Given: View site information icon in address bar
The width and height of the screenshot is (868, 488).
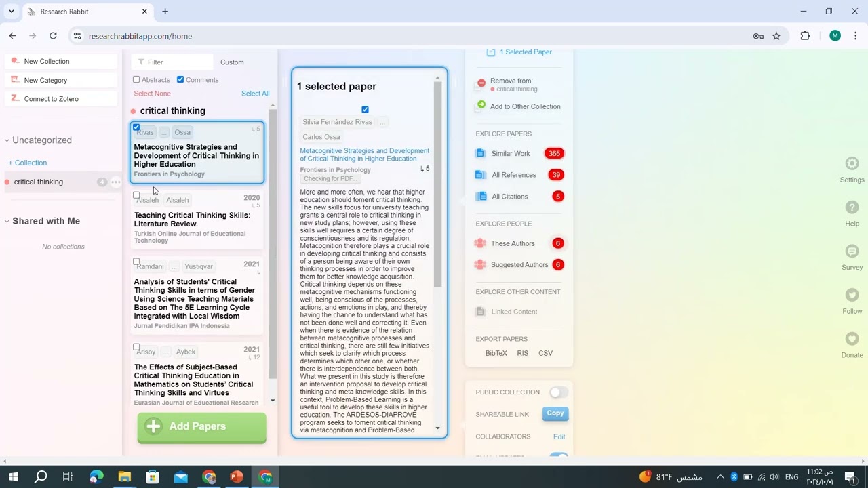Looking at the screenshot, I should point(77,36).
